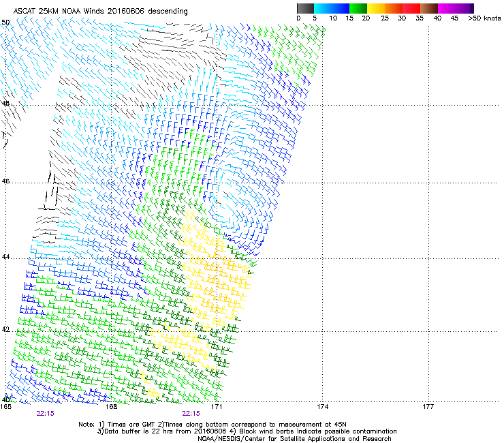
Task: Click the longitude label '171'
Action: click(x=217, y=407)
